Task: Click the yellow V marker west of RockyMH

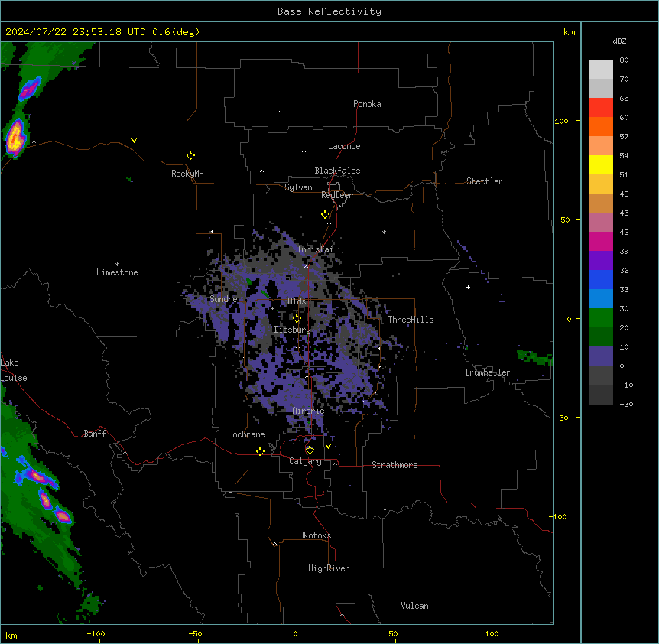Action: 134,141
